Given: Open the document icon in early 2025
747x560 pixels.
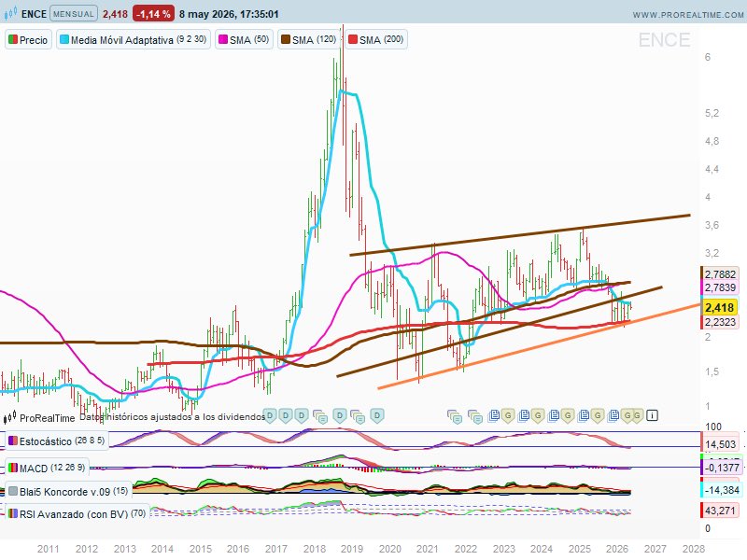Looking at the screenshot, I should tap(584, 415).
